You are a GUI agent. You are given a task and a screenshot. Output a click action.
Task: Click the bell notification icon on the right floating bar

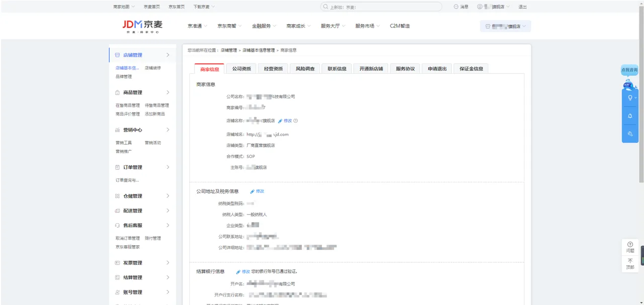click(x=629, y=116)
